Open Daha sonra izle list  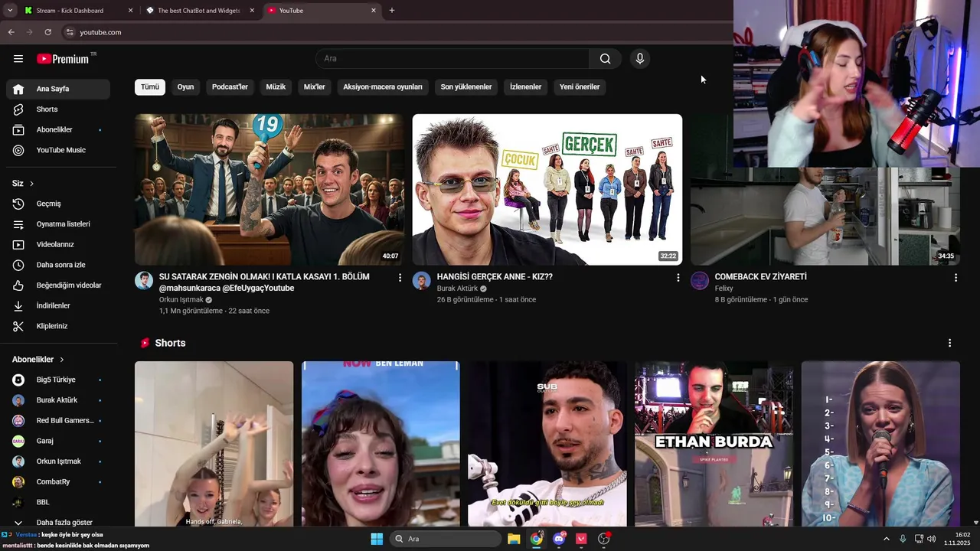[58, 265]
